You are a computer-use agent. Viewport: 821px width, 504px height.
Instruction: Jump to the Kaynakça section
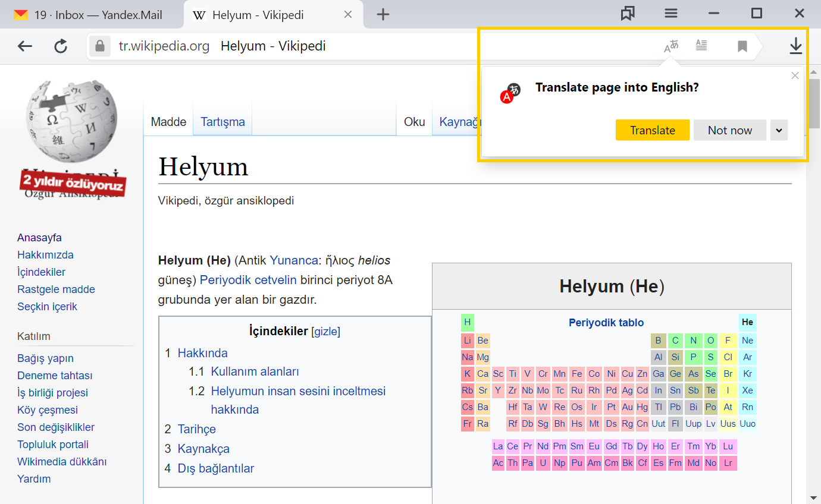pyautogui.click(x=203, y=449)
